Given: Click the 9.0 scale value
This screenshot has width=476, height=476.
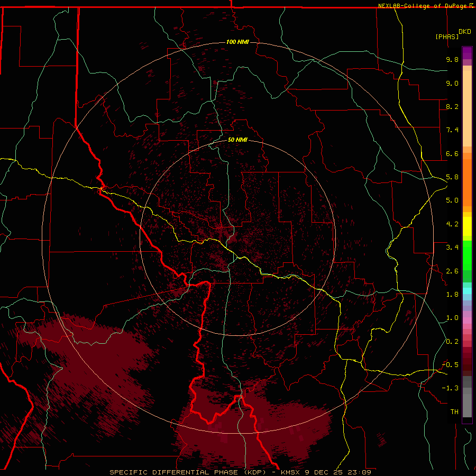Looking at the screenshot, I should click(x=452, y=83).
